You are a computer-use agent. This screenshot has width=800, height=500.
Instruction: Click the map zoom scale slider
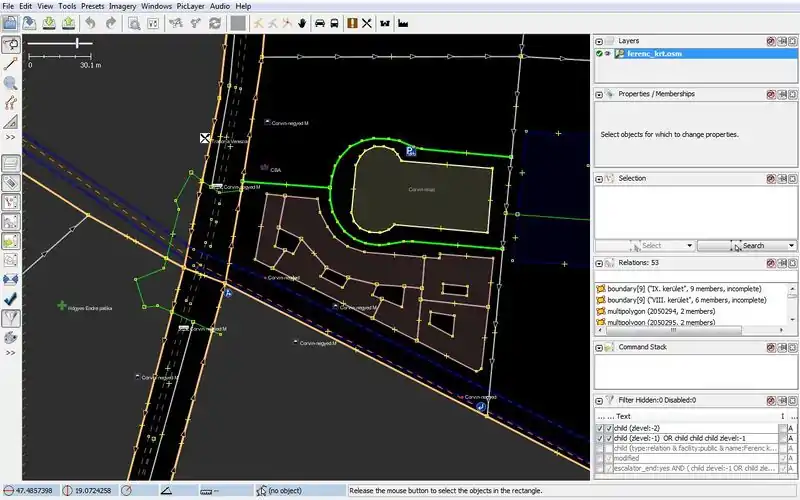click(77, 43)
